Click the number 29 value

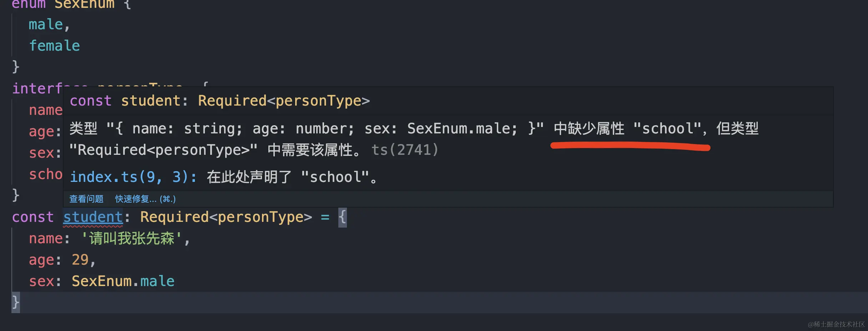[x=80, y=260]
